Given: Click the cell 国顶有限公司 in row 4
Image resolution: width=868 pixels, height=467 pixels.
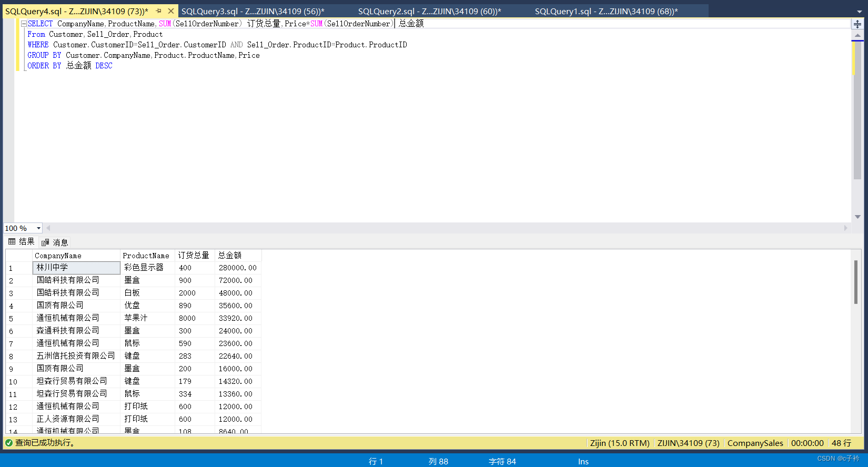Looking at the screenshot, I should 76,306.
